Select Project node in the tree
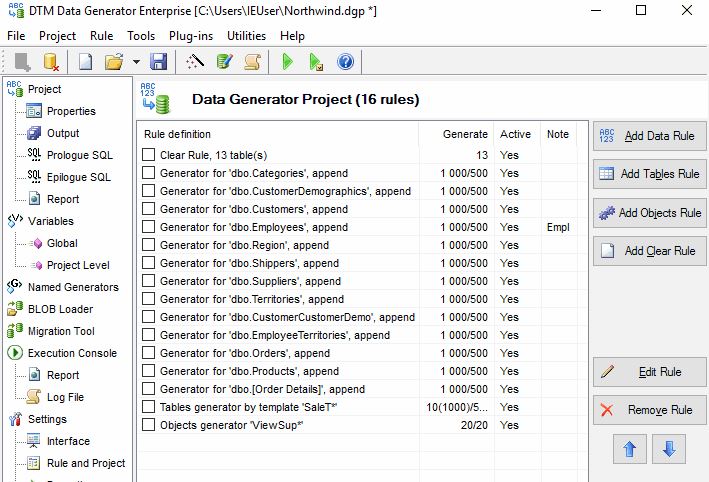 [x=44, y=89]
